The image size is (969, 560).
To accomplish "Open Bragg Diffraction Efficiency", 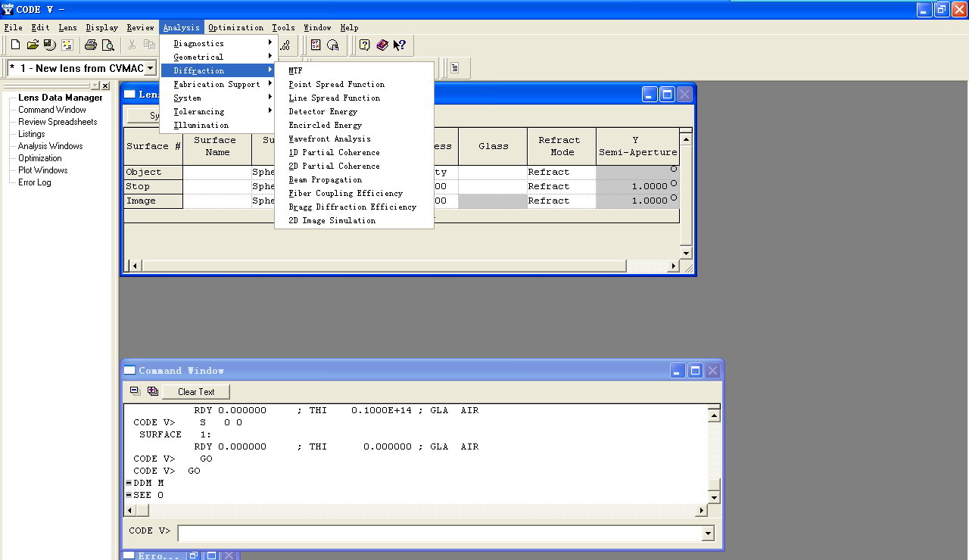I will pyautogui.click(x=354, y=207).
